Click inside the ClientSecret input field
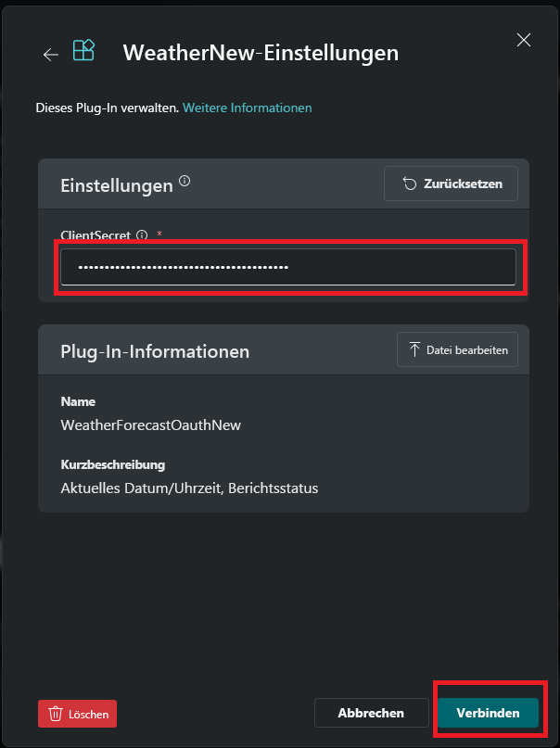Viewport: 560px width, 748px height. tap(287, 266)
